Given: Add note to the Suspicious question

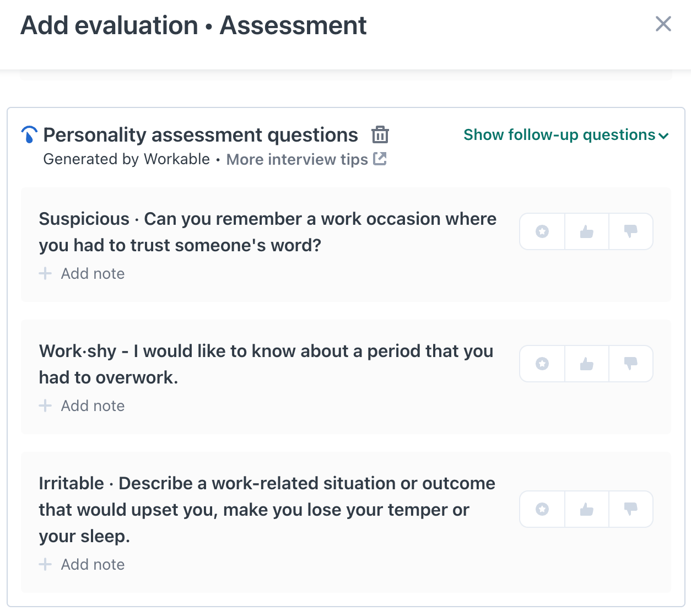Looking at the screenshot, I should coord(93,274).
